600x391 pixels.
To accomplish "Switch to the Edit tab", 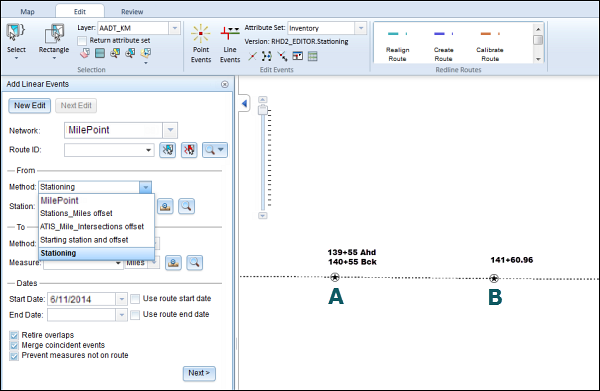I will click(x=80, y=11).
